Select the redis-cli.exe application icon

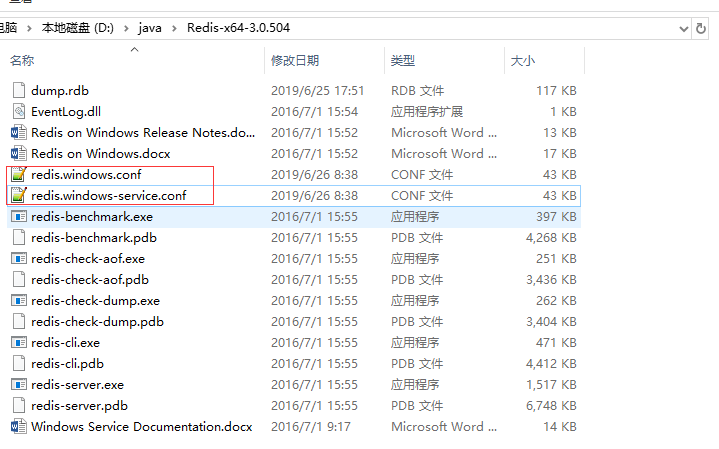[19, 343]
